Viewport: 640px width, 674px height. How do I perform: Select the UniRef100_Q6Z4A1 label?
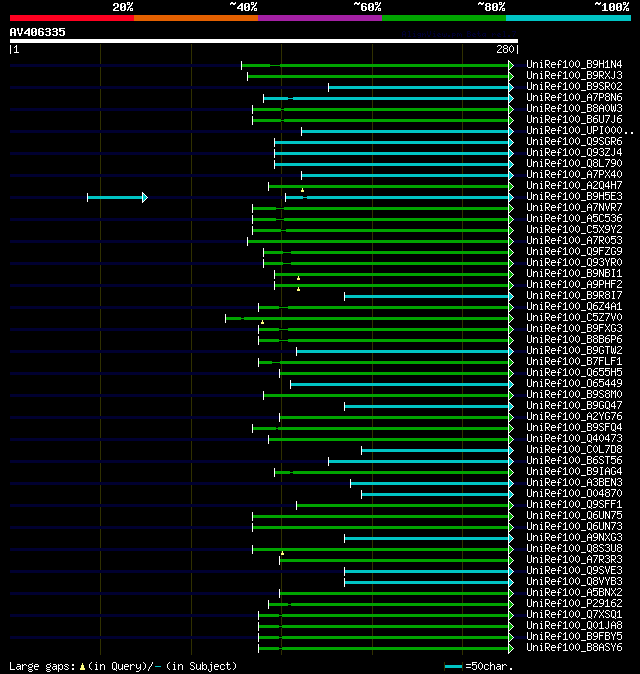point(574,306)
